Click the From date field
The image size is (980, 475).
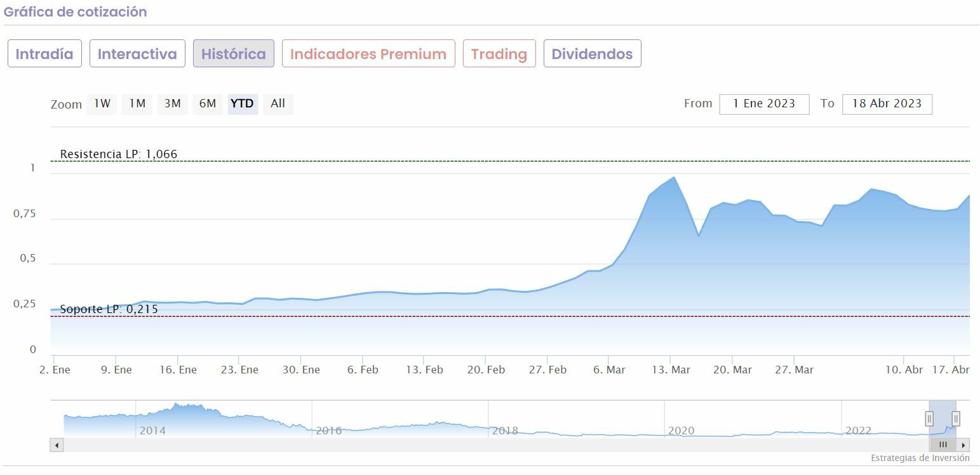[x=764, y=104]
